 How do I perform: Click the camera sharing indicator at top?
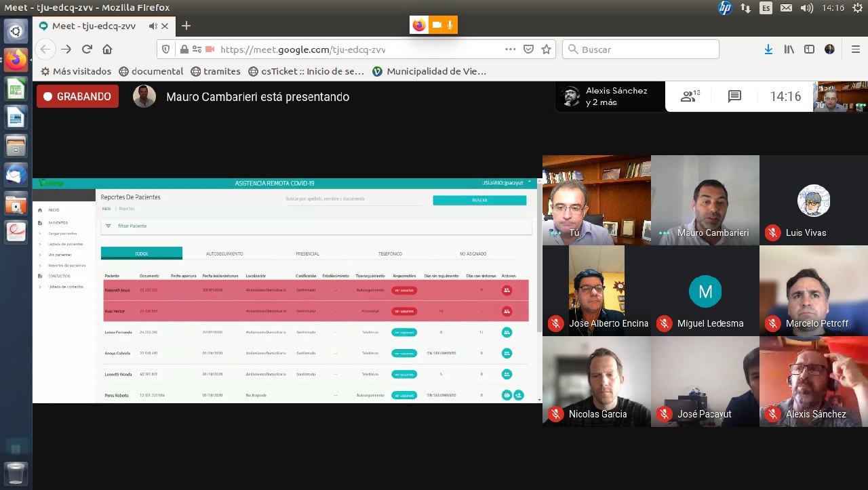click(x=437, y=25)
